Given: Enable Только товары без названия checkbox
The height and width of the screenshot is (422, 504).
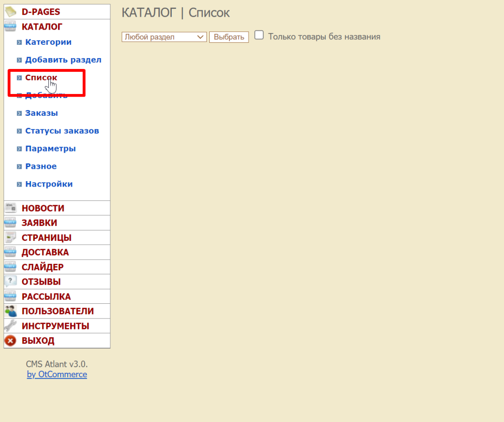Looking at the screenshot, I should click(259, 35).
